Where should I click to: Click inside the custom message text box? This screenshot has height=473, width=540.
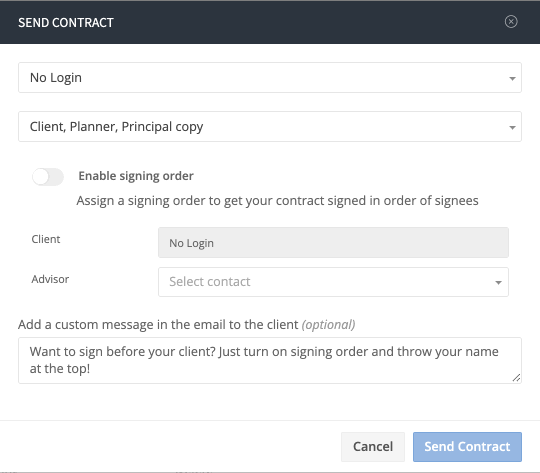pyautogui.click(x=270, y=360)
